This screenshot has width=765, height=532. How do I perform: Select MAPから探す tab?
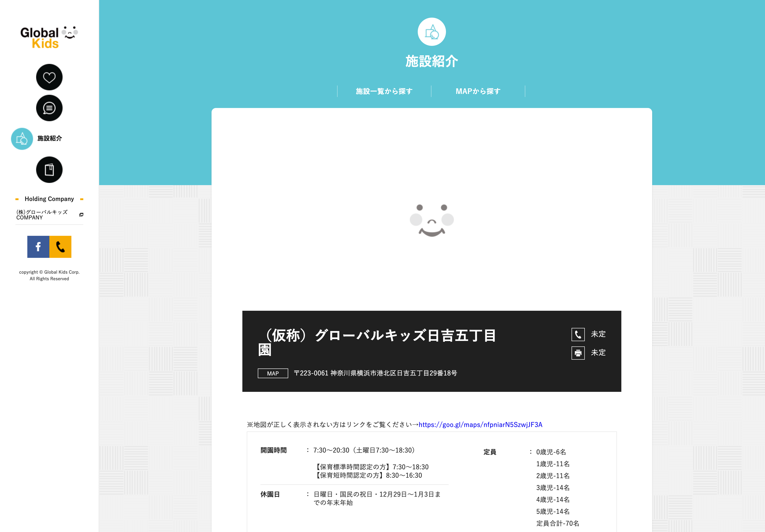(478, 91)
